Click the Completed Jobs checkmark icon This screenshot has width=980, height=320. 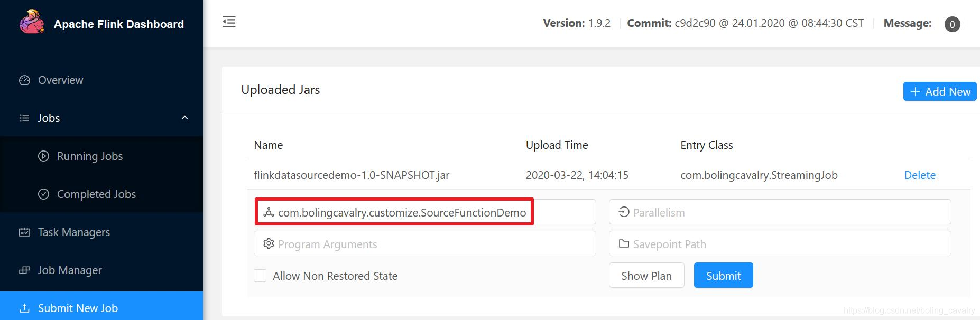coord(44,194)
